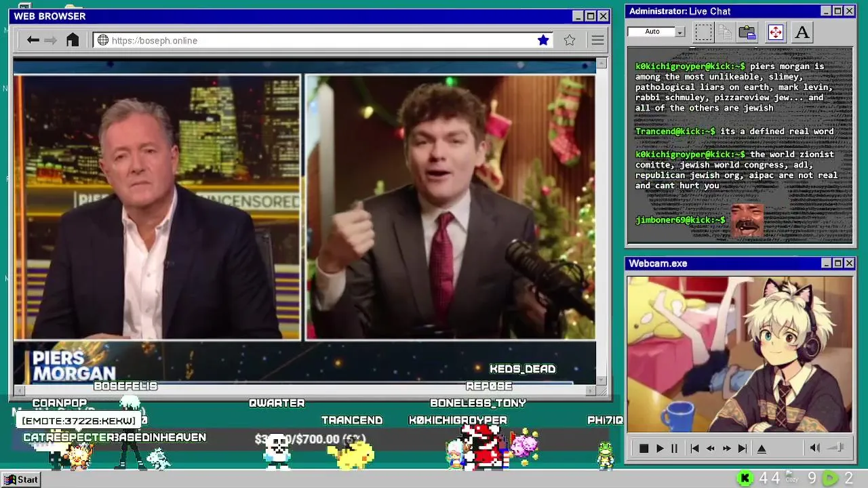Click the font 'A' icon in Live Chat
Image resolution: width=868 pixels, height=488 pixels.
(802, 32)
